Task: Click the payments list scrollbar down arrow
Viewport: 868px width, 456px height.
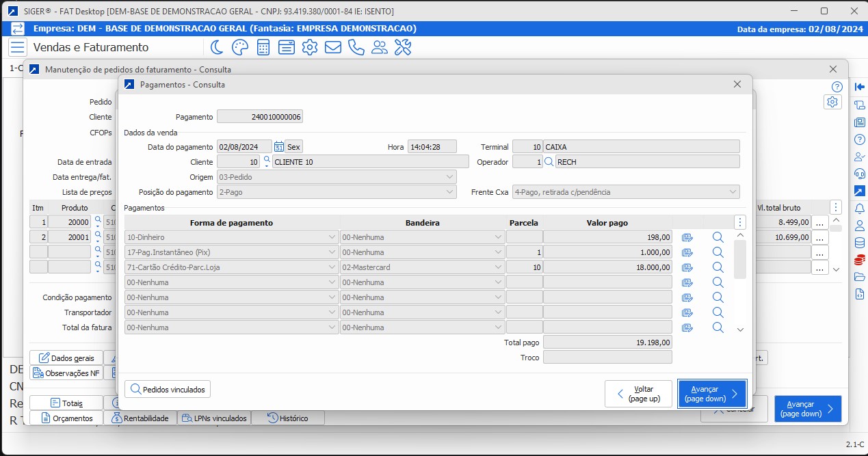Action: (x=740, y=330)
